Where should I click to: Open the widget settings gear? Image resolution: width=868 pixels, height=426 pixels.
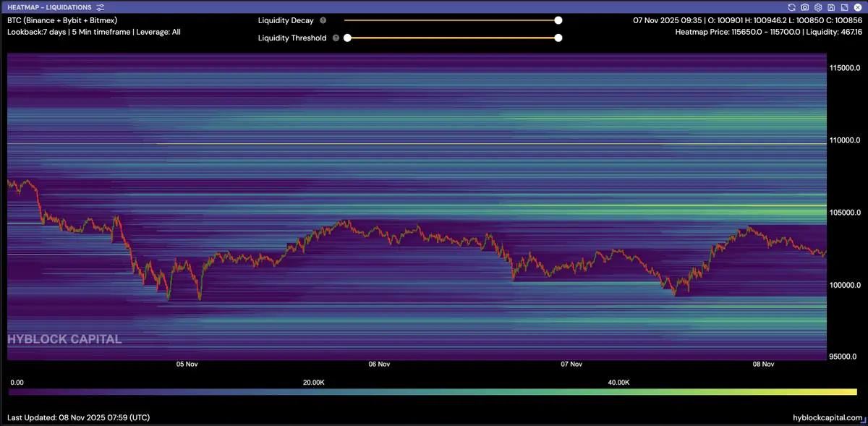(818, 7)
